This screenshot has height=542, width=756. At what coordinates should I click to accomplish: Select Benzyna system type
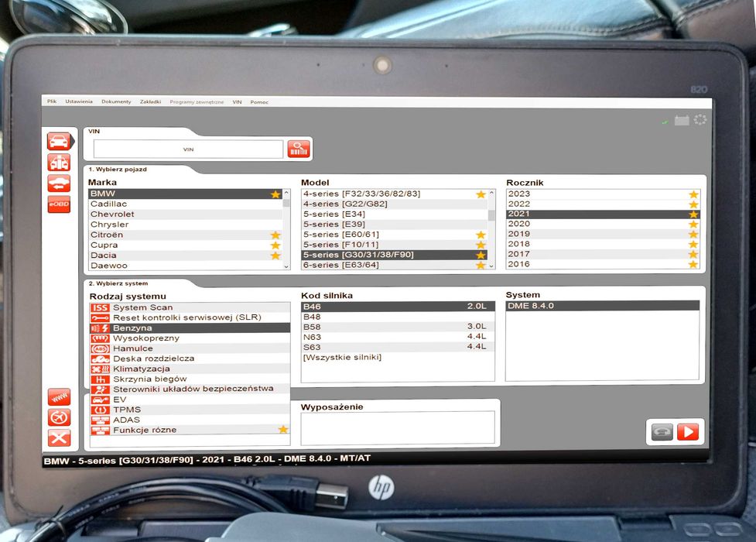click(x=190, y=328)
